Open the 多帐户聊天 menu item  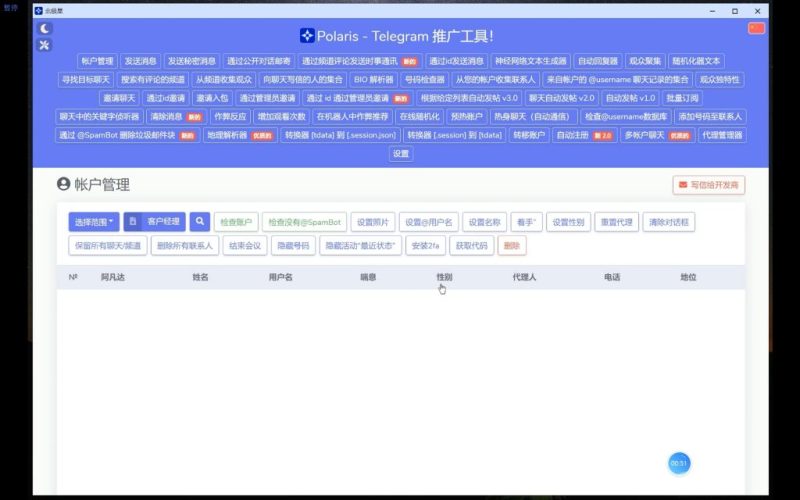pyautogui.click(x=658, y=135)
